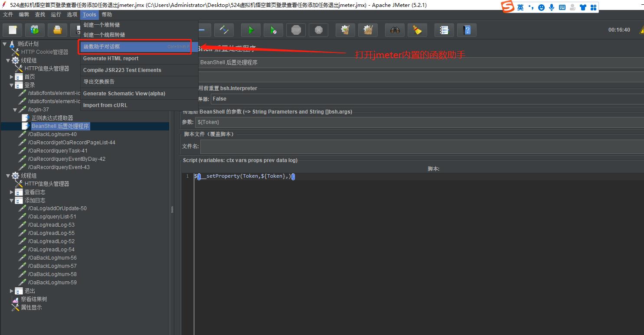Open Function Helper list icon in toolbar
This screenshot has height=335, width=644.
tap(444, 30)
